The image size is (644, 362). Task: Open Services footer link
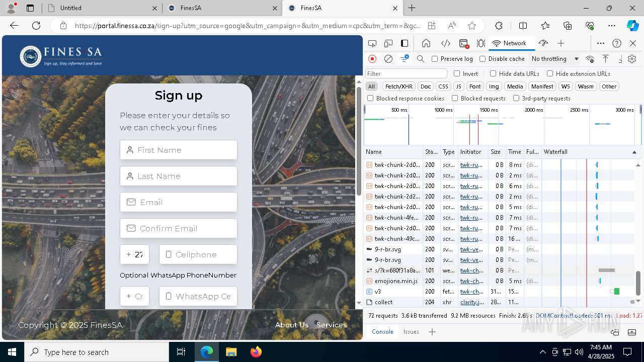332,325
